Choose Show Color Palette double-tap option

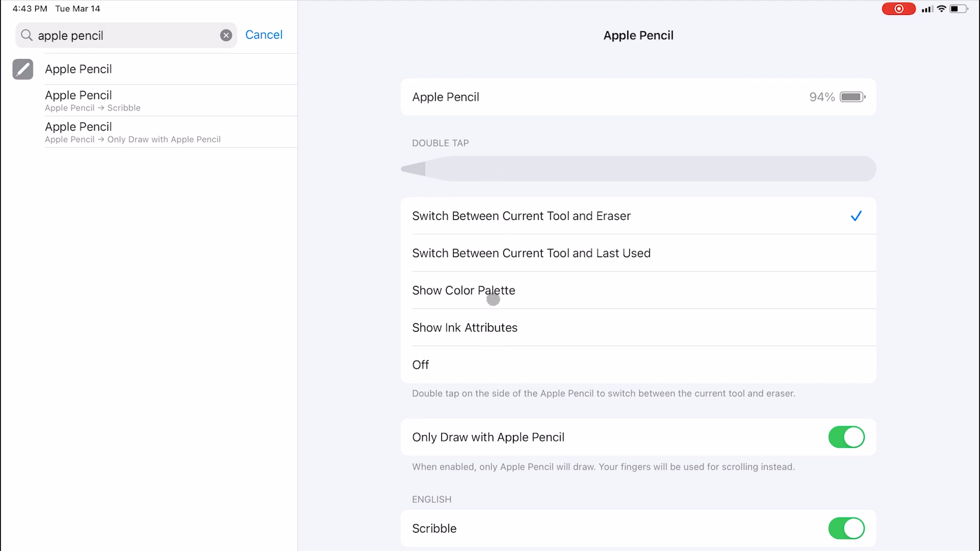[639, 290]
